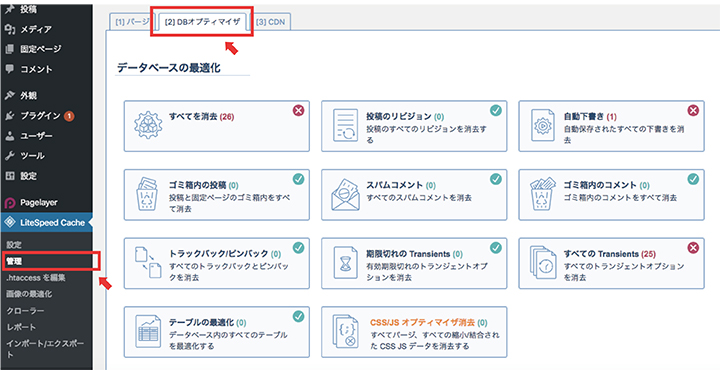This screenshot has height=370, width=720.
Task: Click green check on ゴミ箱内のコメント card
Action: (693, 179)
